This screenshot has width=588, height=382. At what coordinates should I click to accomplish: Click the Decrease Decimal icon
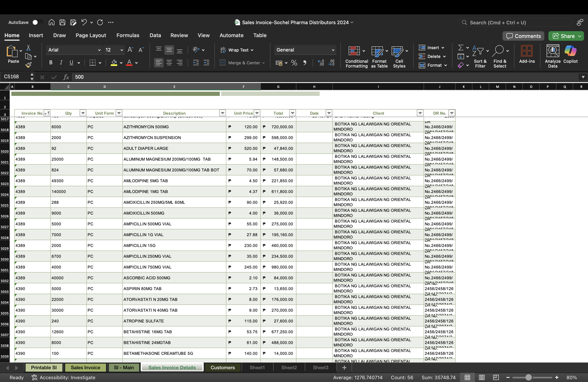click(331, 63)
